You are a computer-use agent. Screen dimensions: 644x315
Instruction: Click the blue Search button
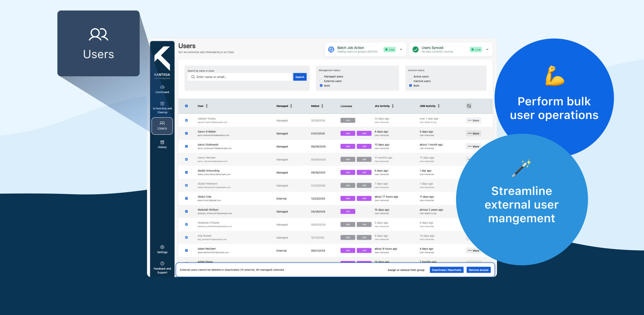[x=300, y=77]
